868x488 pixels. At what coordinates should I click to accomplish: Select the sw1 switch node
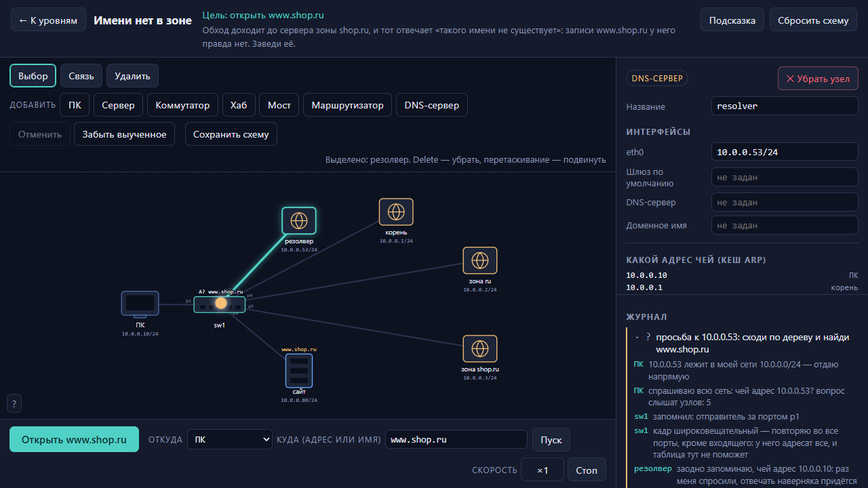220,304
